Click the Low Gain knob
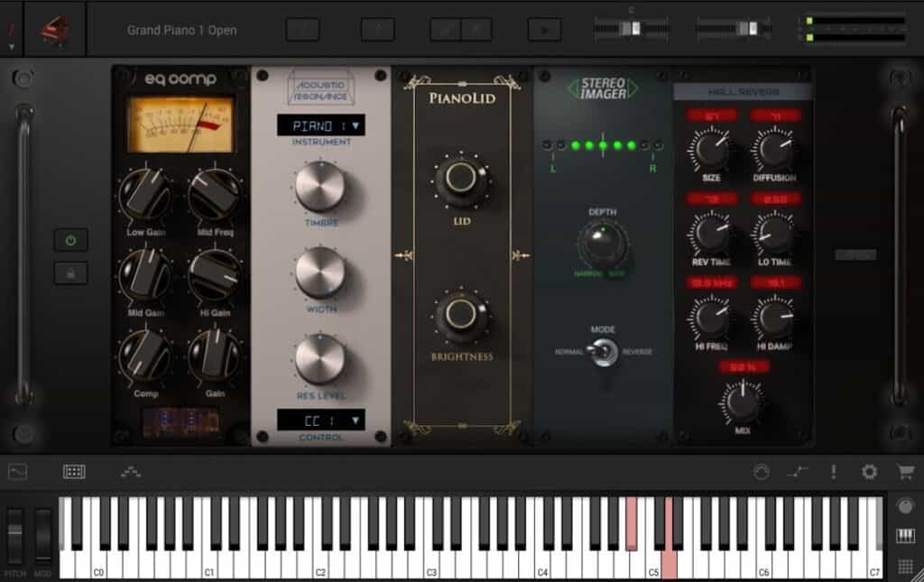This screenshot has height=582, width=924. click(x=145, y=196)
